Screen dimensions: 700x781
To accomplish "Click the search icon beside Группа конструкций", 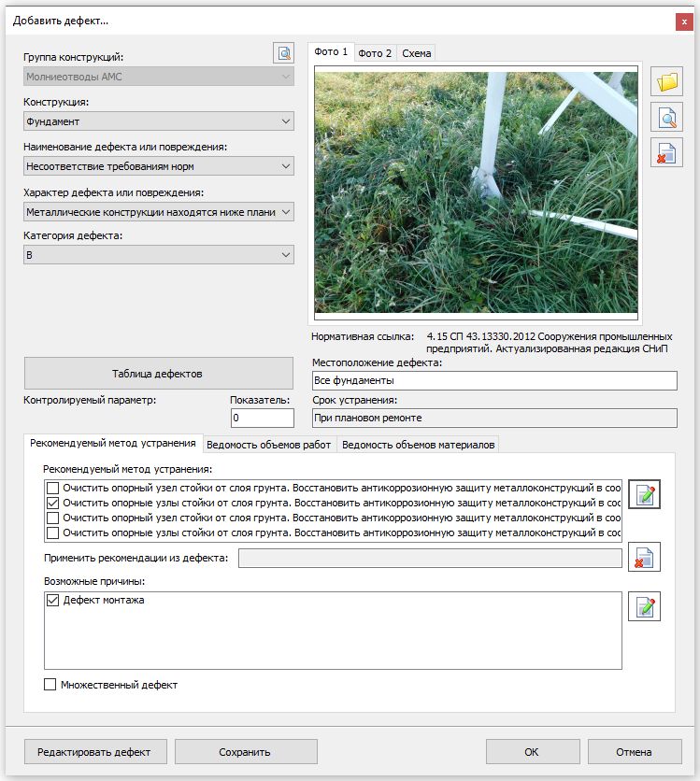I will (283, 53).
